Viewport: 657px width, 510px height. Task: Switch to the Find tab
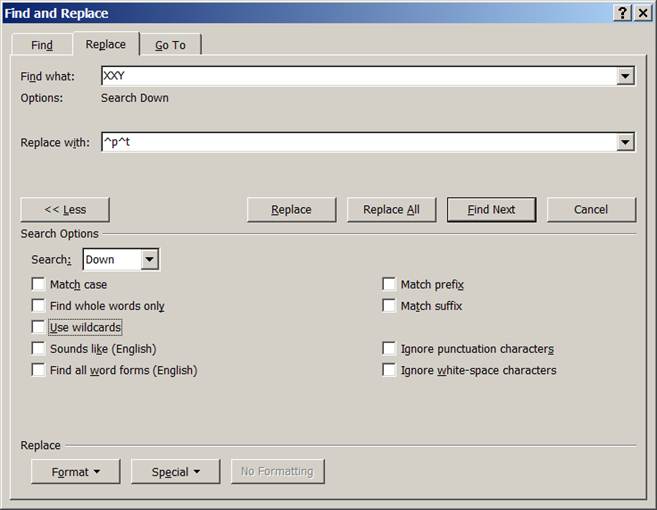pos(42,45)
